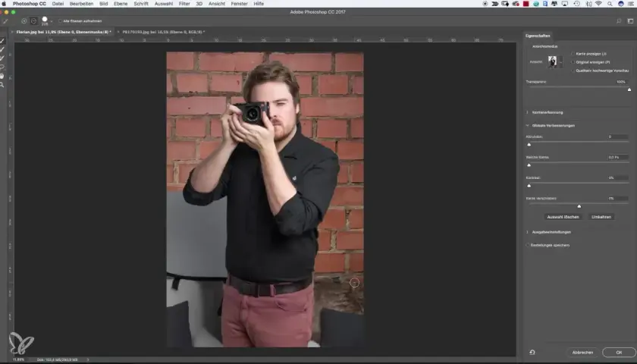Click the reset workspace arrow icon near Abbrechen
637x364 pixels.
(532, 352)
